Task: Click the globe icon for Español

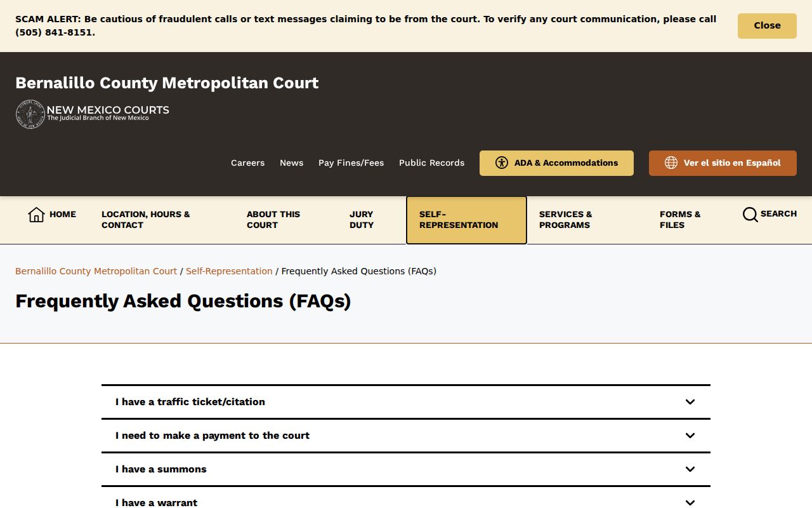Action: 671,163
